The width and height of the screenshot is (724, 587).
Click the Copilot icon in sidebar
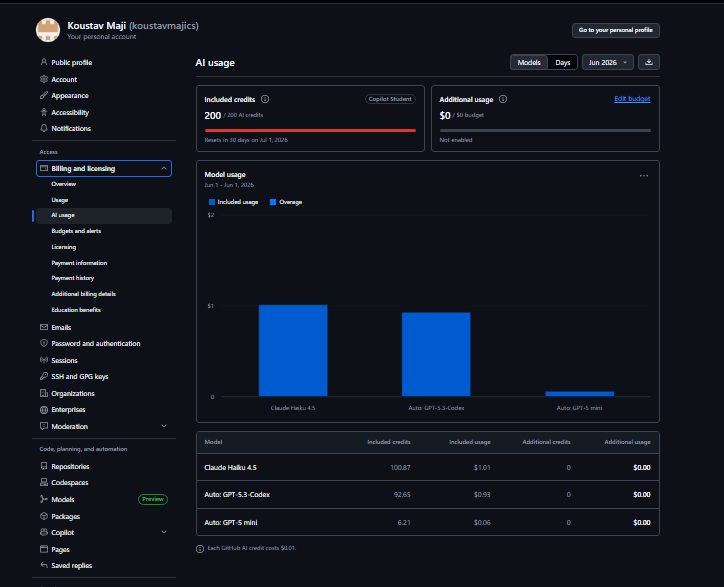point(44,532)
